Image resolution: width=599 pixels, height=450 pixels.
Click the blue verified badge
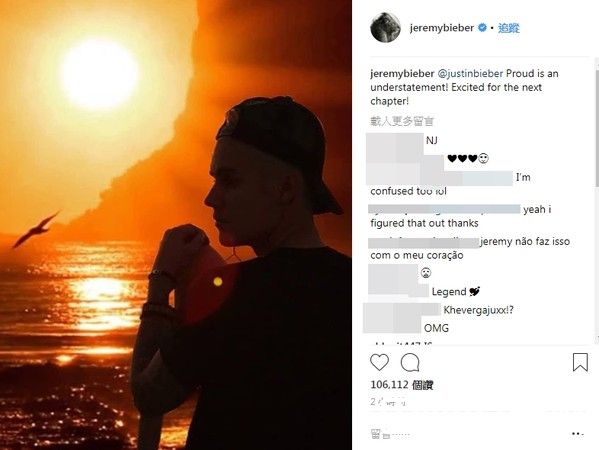coord(482,28)
